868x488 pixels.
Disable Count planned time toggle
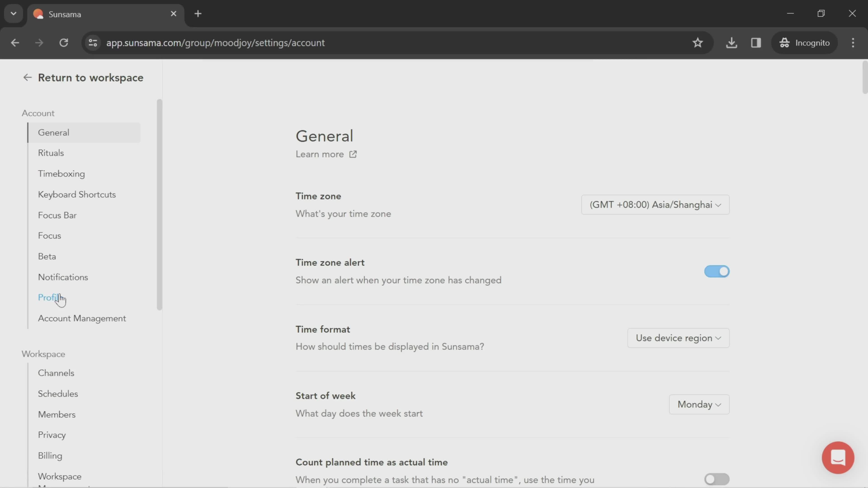(716, 479)
